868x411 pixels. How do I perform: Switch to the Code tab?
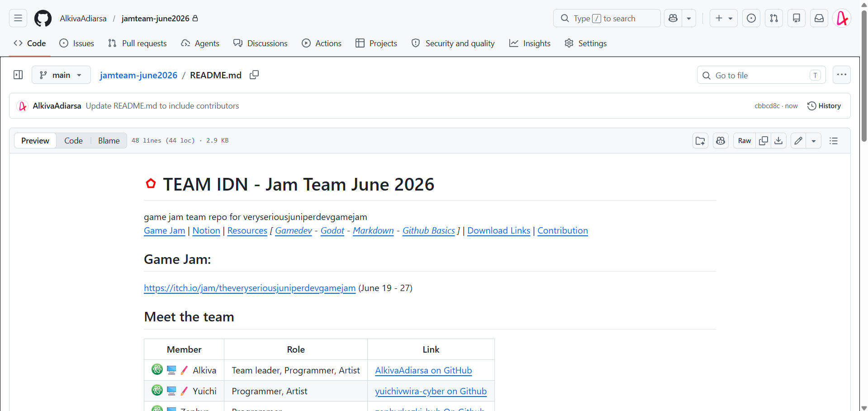(x=30, y=43)
